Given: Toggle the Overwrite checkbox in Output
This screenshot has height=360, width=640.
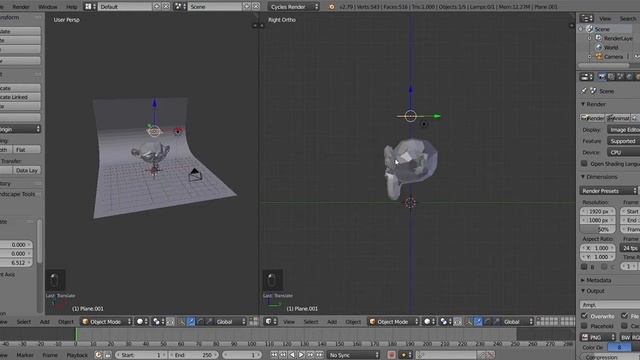Looking at the screenshot, I should tap(584, 316).
